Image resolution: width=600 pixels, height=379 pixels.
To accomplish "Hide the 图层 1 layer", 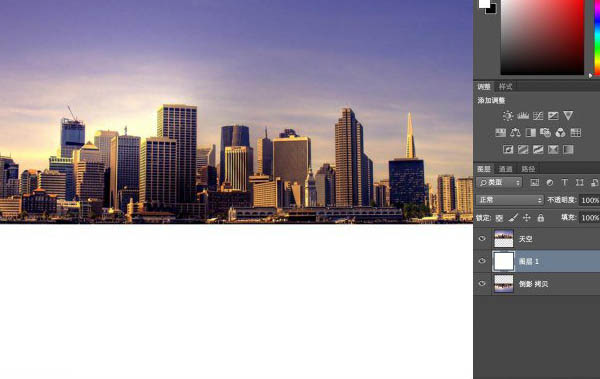I will click(x=482, y=261).
